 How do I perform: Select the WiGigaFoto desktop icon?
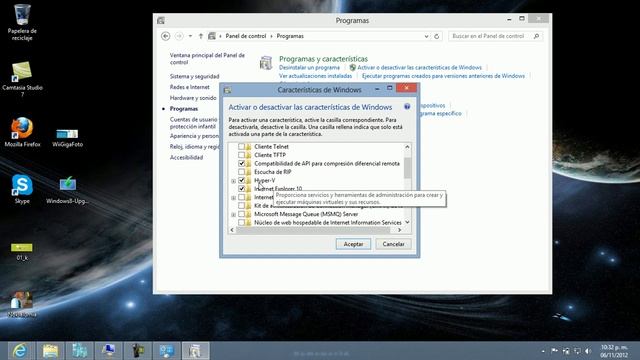tap(67, 138)
